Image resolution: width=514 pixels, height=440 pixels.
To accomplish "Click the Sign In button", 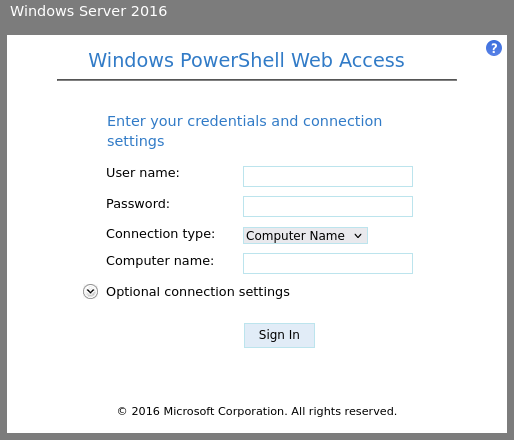I will [279, 335].
